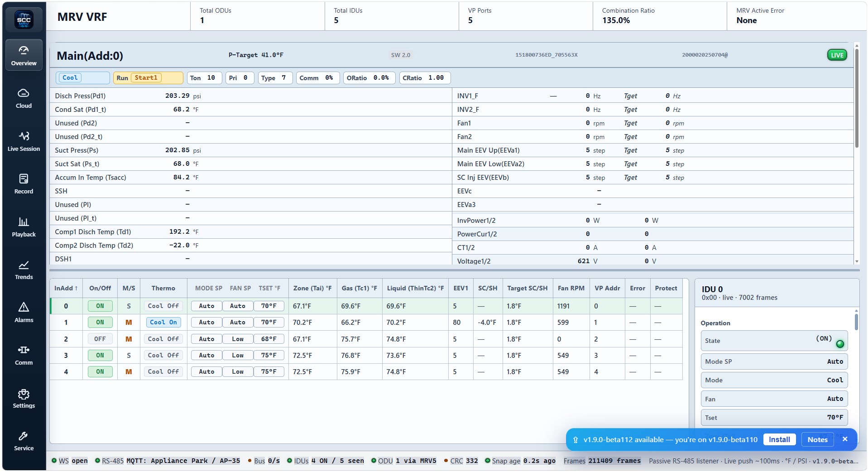The height and width of the screenshot is (472, 868).
Task: Open the Playback sidebar icon
Action: point(24,222)
